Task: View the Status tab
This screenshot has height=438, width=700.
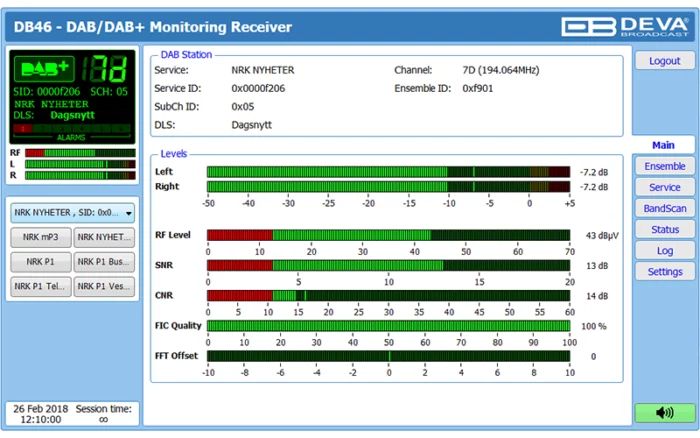Action: tap(665, 229)
